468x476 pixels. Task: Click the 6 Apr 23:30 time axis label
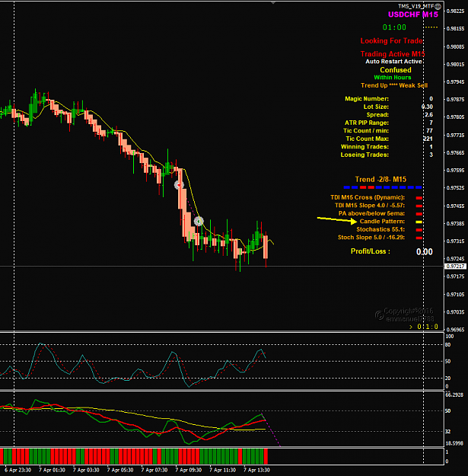(x=18, y=470)
